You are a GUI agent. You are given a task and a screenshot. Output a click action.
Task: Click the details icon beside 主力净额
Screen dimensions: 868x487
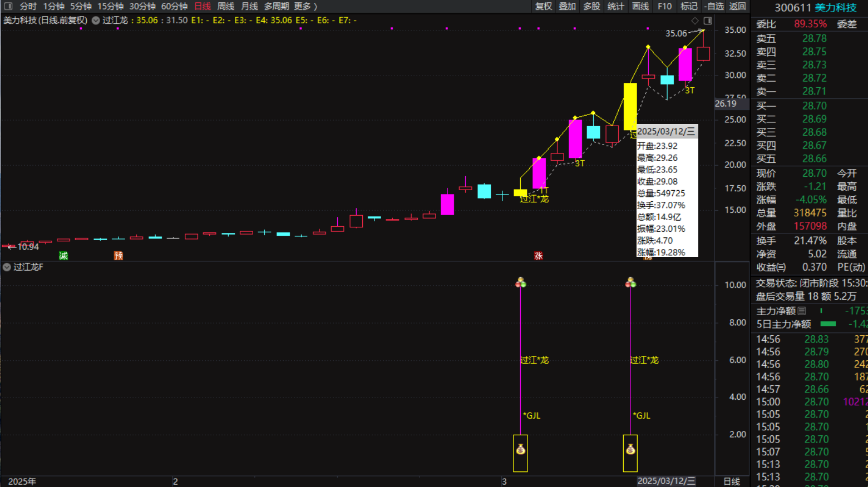pyautogui.click(x=802, y=311)
